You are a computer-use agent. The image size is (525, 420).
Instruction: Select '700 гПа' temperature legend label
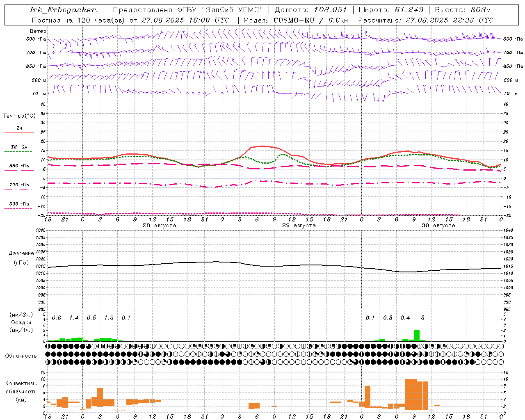tap(19, 185)
